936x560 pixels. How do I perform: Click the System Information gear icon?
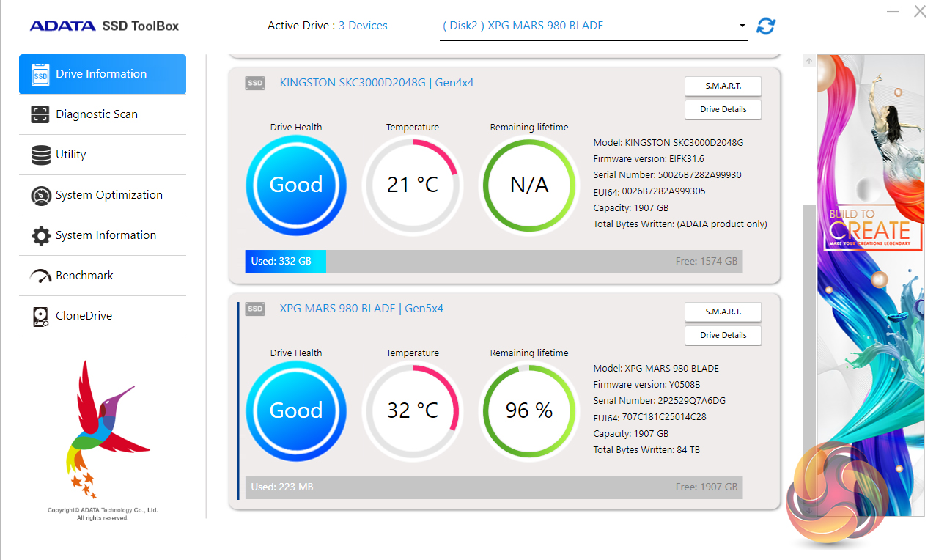[x=41, y=235]
